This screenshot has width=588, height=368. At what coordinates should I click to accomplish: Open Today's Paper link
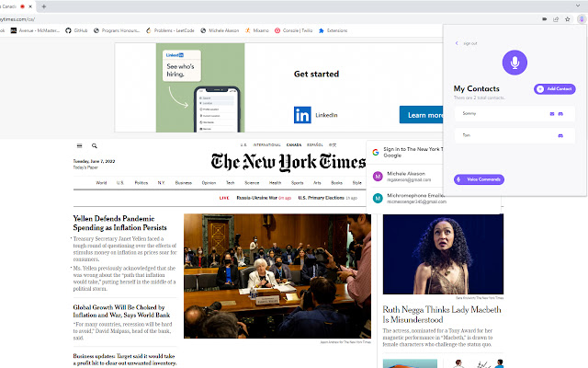point(85,167)
